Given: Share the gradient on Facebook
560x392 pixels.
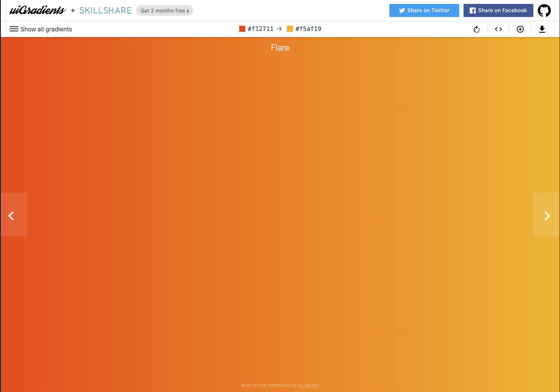Looking at the screenshot, I should click(498, 10).
